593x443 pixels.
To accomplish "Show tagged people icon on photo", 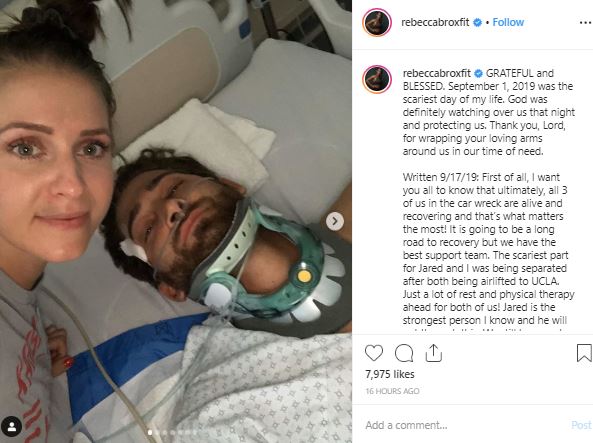I will [x=11, y=426].
